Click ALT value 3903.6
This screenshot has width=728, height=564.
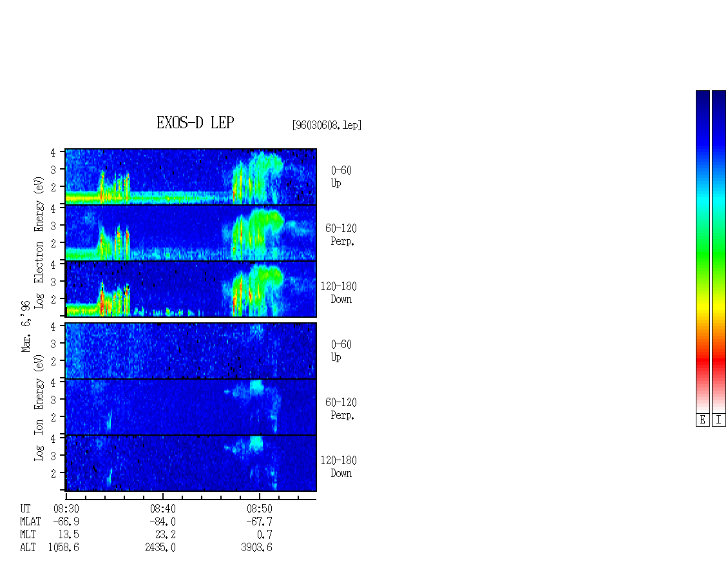256,548
